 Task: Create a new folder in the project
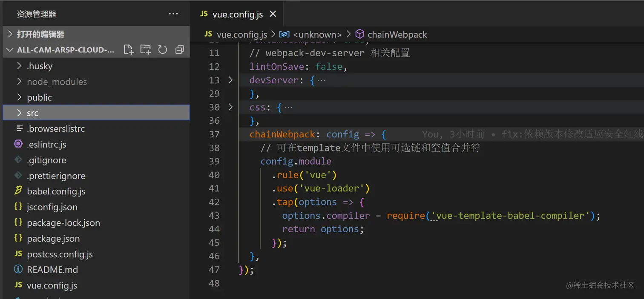pyautogui.click(x=146, y=50)
